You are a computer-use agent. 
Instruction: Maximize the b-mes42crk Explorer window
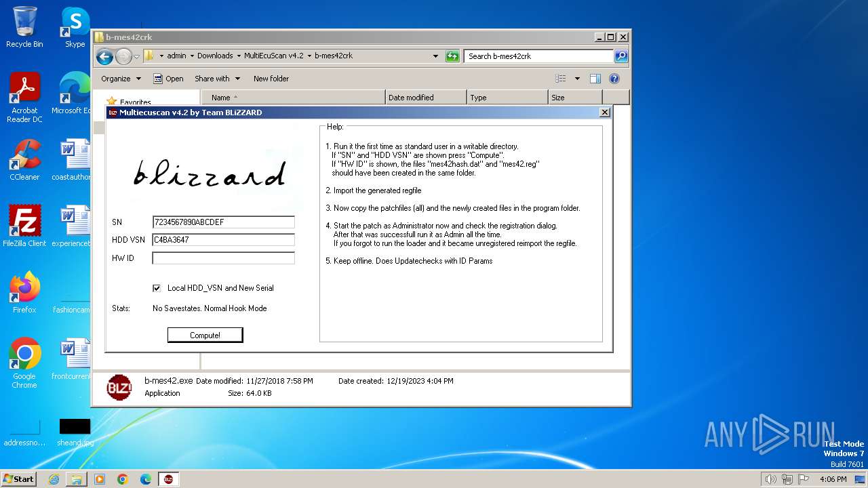tap(610, 37)
